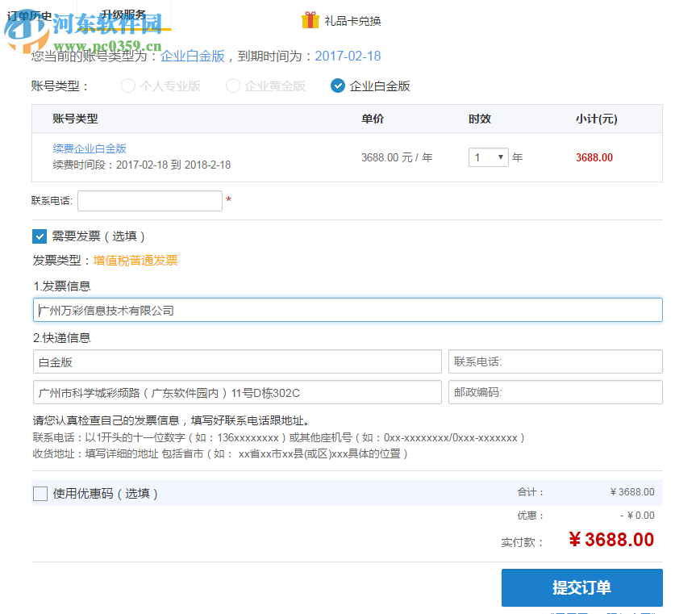Select the 企业黄金版 account type
The image size is (700, 614).
coord(232,85)
